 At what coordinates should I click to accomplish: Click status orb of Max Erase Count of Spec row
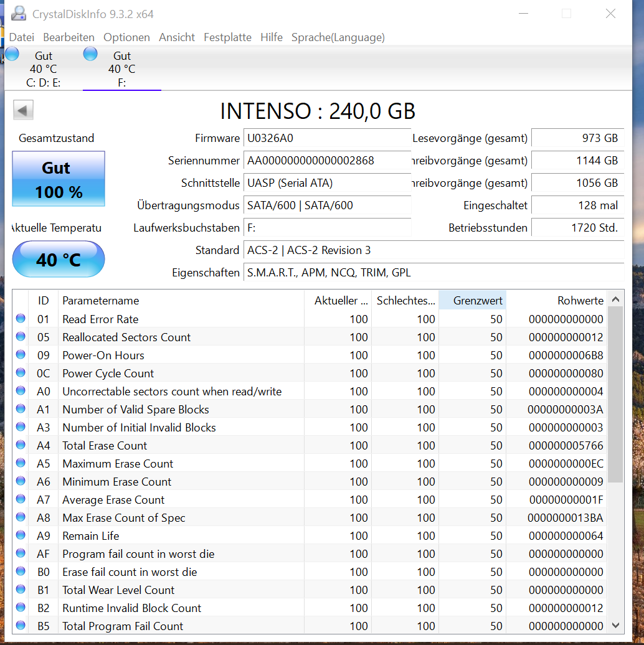21,517
